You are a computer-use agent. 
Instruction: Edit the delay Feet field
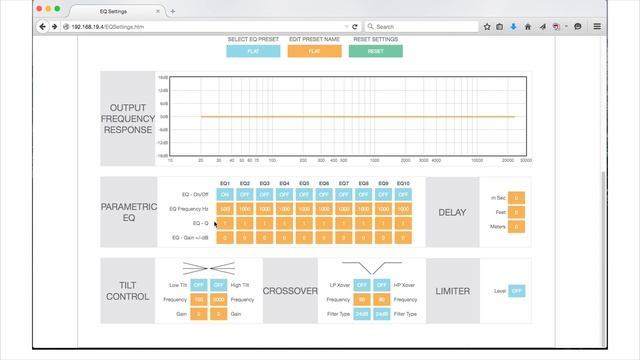516,212
